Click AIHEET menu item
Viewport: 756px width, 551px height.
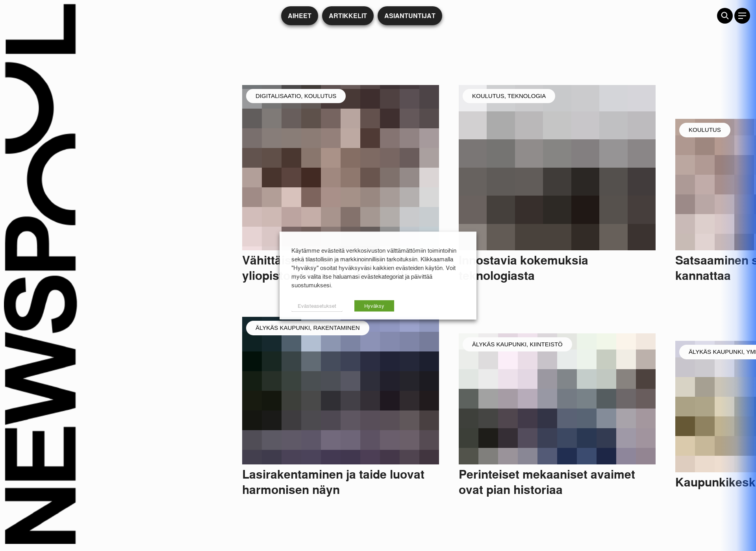click(299, 16)
